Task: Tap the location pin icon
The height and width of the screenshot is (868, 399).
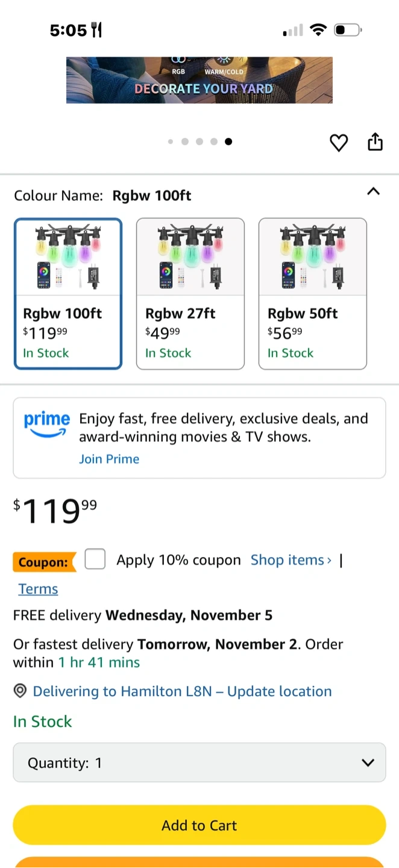Action: [20, 691]
